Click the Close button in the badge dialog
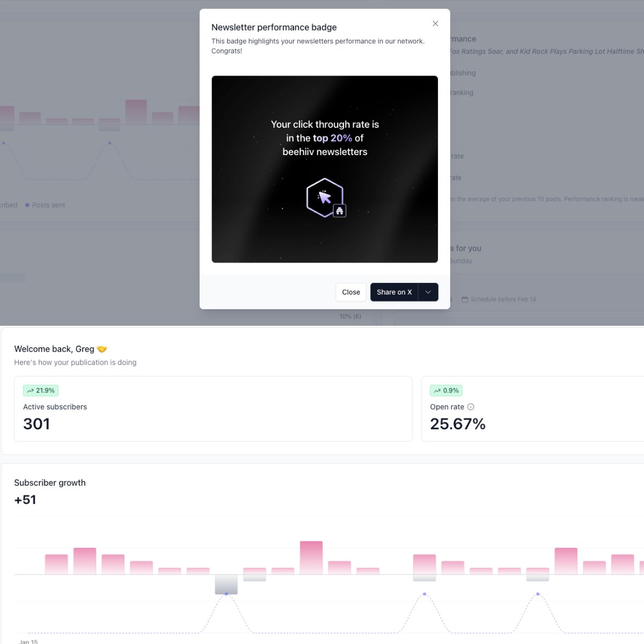This screenshot has width=644, height=644. 351,292
